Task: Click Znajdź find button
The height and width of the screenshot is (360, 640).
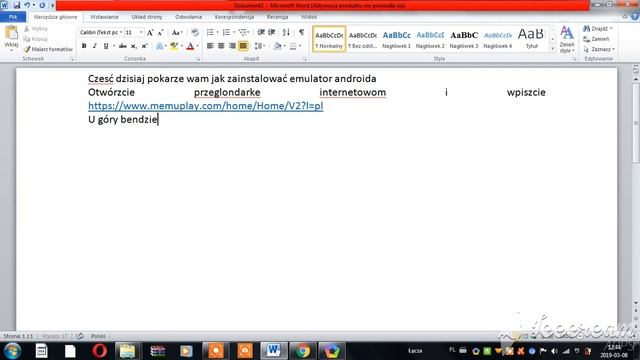Action: (598, 29)
